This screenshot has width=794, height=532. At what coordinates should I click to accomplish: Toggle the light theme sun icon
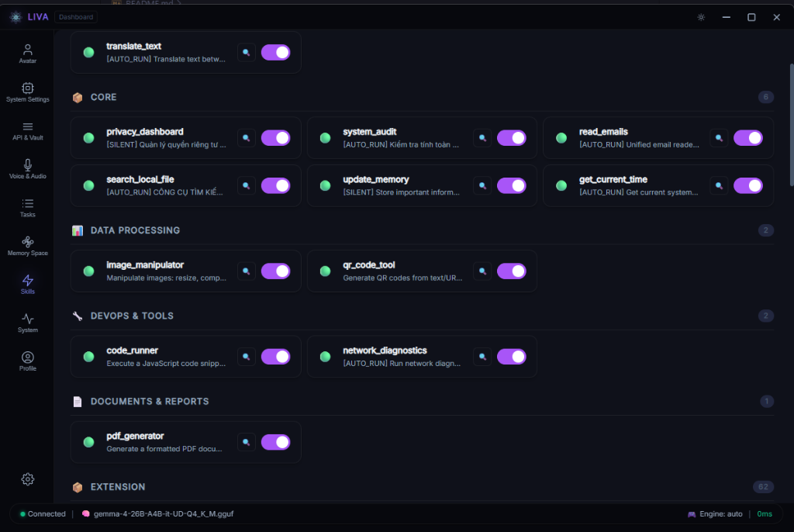click(701, 17)
